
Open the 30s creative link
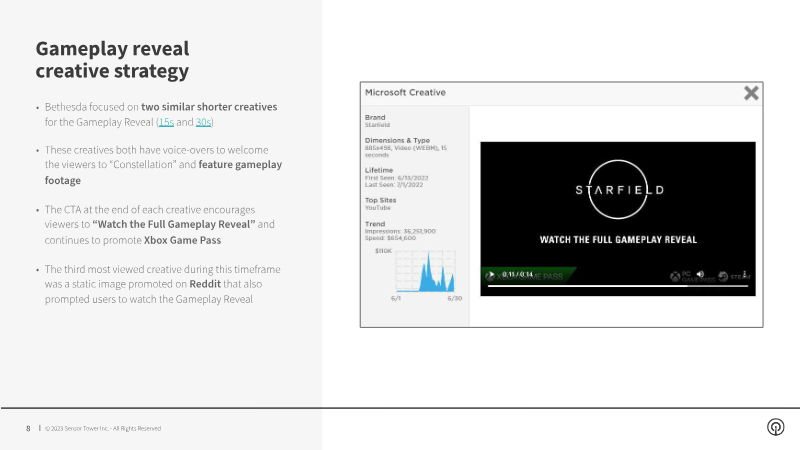(203, 121)
